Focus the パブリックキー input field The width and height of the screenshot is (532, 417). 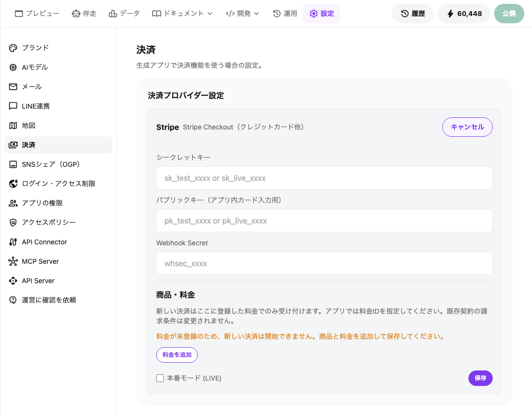[324, 221]
